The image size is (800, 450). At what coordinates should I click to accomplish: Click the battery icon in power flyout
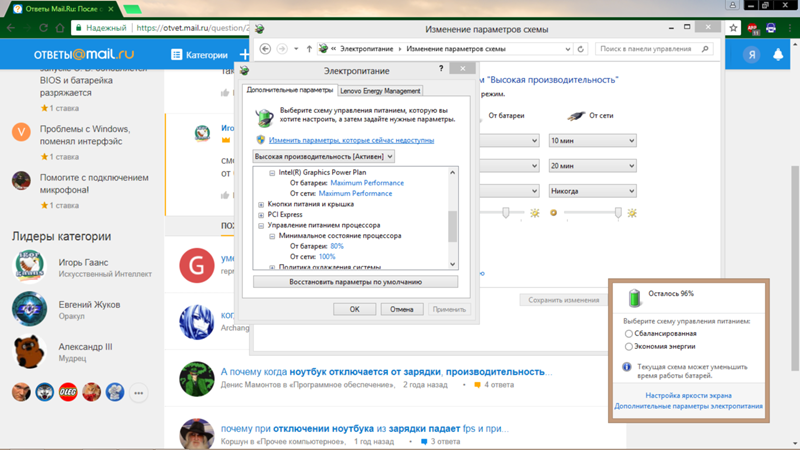point(634,297)
